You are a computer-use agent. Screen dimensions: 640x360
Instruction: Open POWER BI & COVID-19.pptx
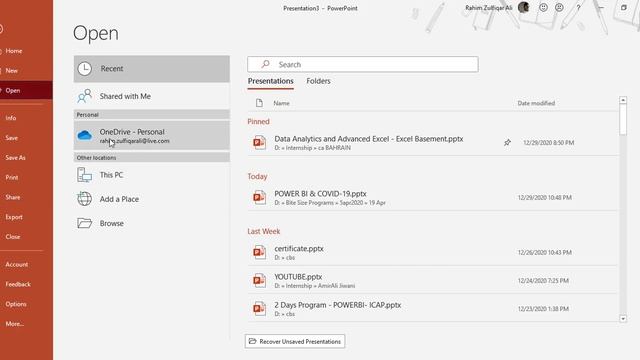(433, 198)
